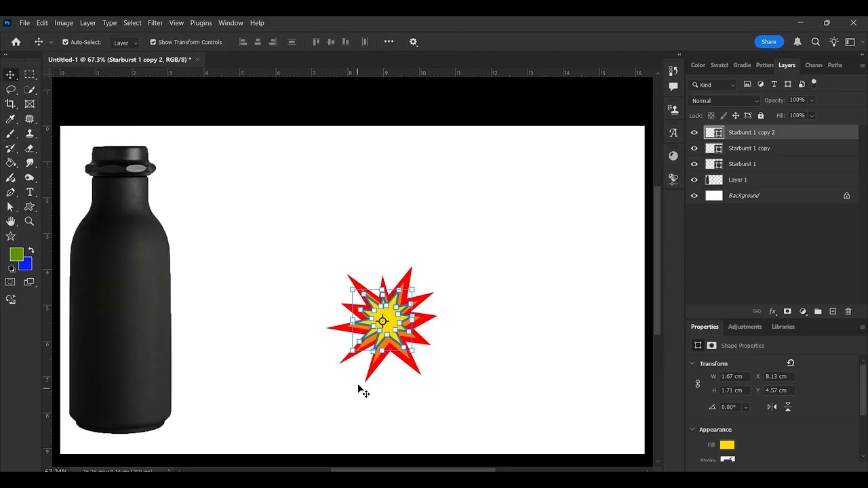Screen dimensions: 868x488
Task: Hide the Starburst 1 copy layer
Action: (x=694, y=148)
